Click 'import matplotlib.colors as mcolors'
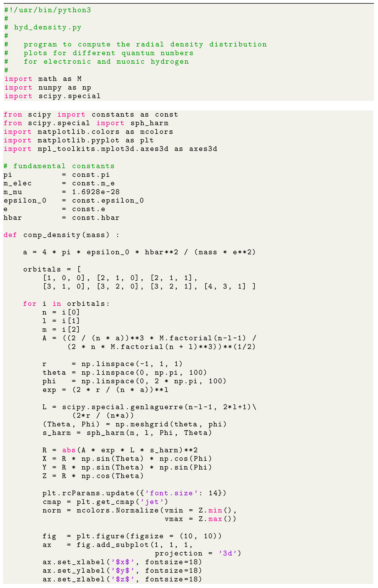Screen dimensions: 378x588 88,132
